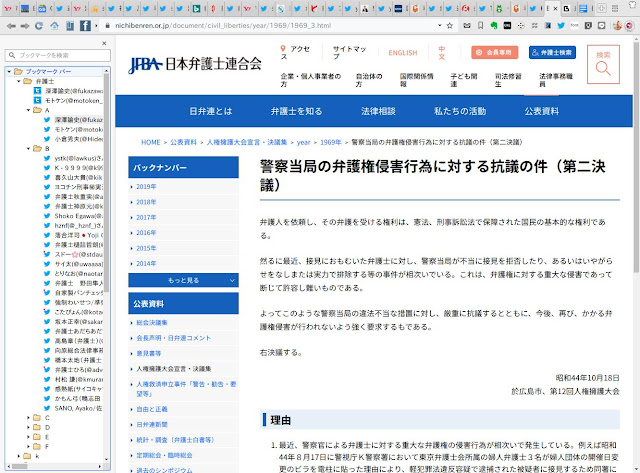Select the 法律相談 navigation menu
This screenshot has height=473, width=640.
point(378,111)
